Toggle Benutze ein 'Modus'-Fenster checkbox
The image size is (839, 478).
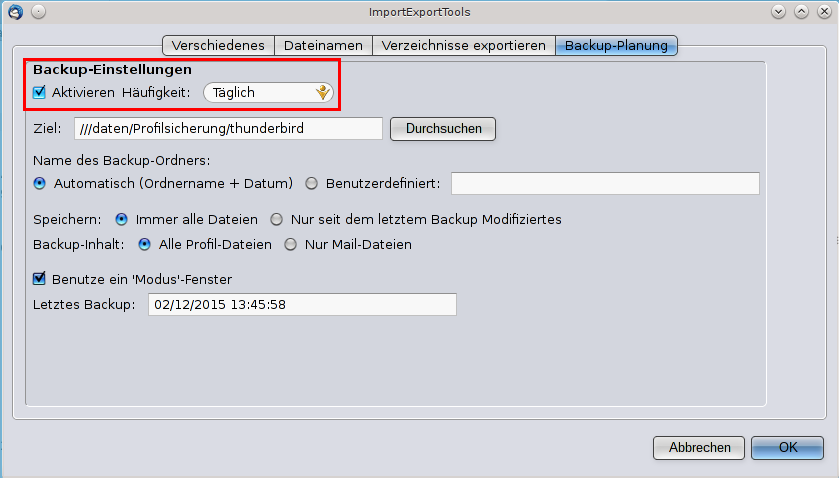point(39,279)
